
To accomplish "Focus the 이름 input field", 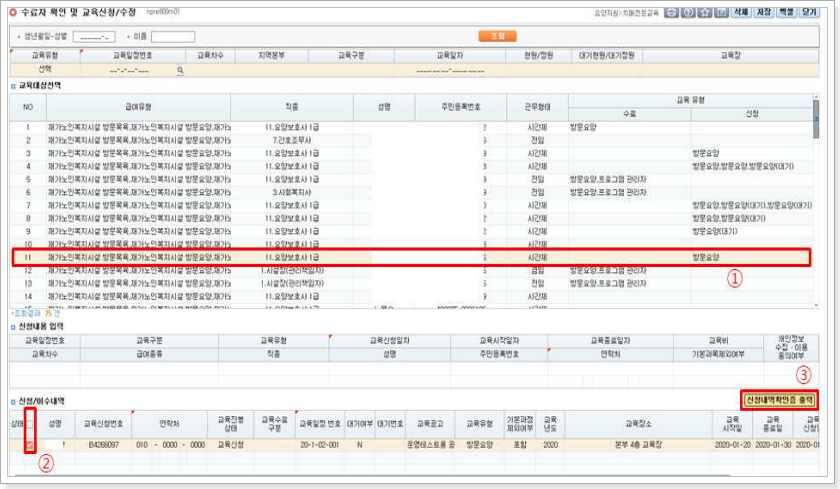I will coord(172,36).
